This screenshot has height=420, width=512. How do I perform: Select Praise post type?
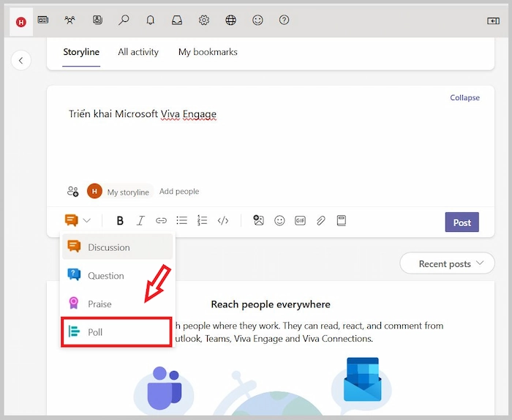tap(118, 304)
